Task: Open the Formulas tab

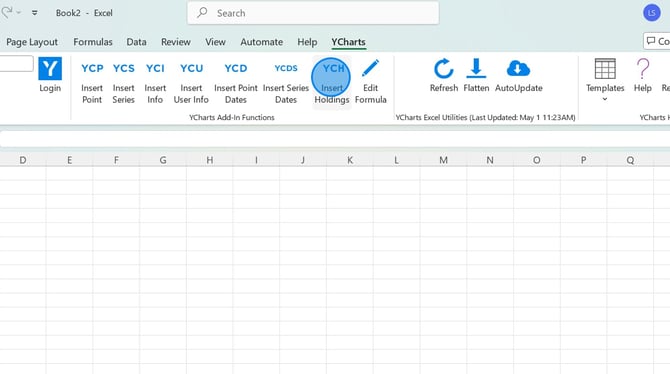Action: pyautogui.click(x=93, y=42)
